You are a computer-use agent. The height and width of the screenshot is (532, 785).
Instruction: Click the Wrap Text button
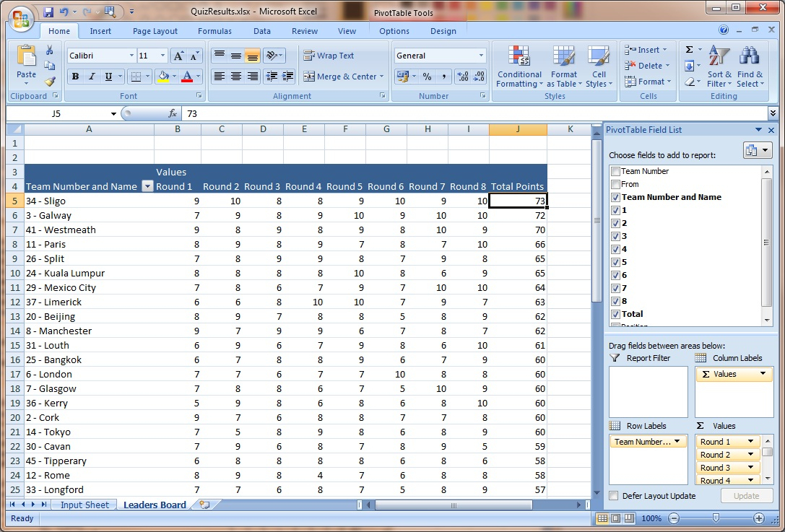point(329,56)
